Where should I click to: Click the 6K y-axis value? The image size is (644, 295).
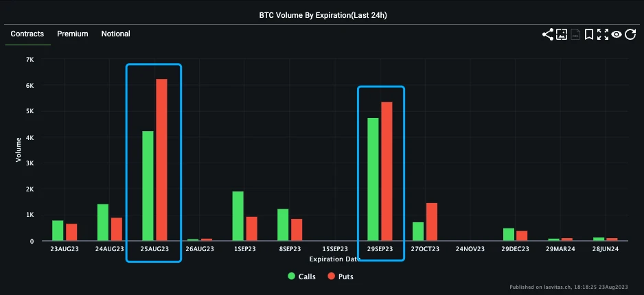[30, 85]
